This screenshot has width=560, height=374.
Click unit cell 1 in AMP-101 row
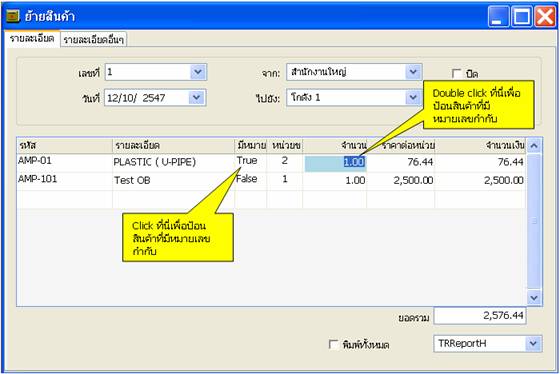pos(285,180)
